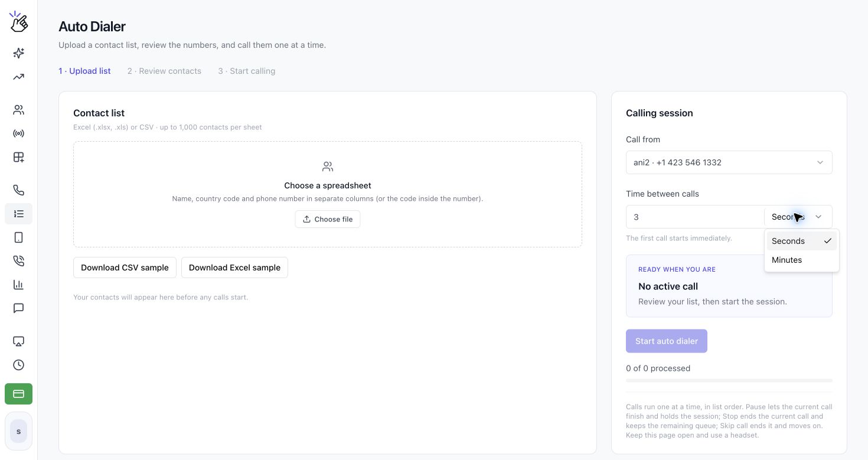
Task: Click the Contact list heading
Action: click(x=99, y=113)
